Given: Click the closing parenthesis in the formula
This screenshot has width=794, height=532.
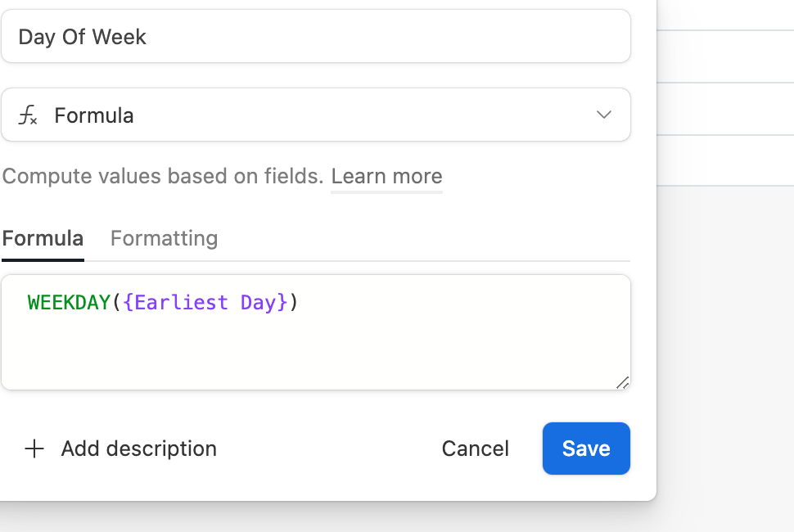Looking at the screenshot, I should coord(294,302).
